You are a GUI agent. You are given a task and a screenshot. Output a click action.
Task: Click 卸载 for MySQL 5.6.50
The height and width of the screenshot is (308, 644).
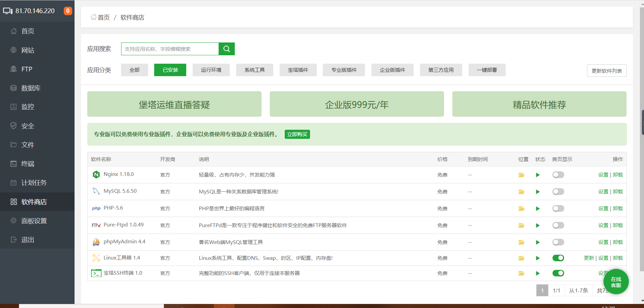click(618, 192)
